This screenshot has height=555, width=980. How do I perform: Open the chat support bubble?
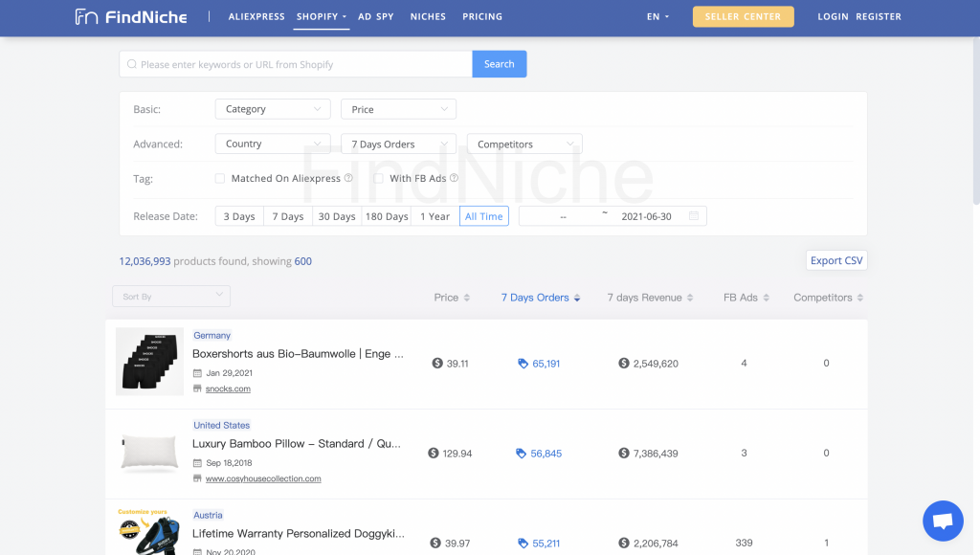(x=943, y=521)
